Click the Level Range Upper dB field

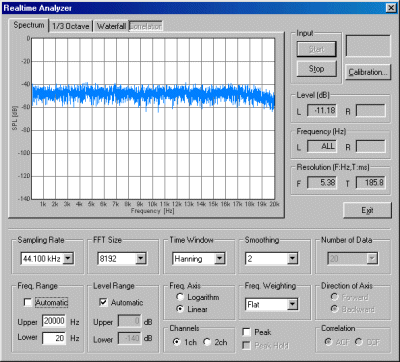(x=130, y=322)
